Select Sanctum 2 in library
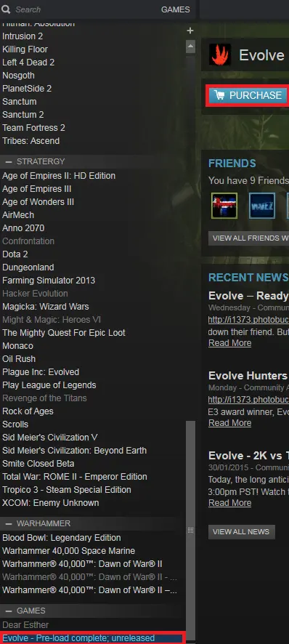Image resolution: width=289 pixels, height=644 pixels. point(23,115)
